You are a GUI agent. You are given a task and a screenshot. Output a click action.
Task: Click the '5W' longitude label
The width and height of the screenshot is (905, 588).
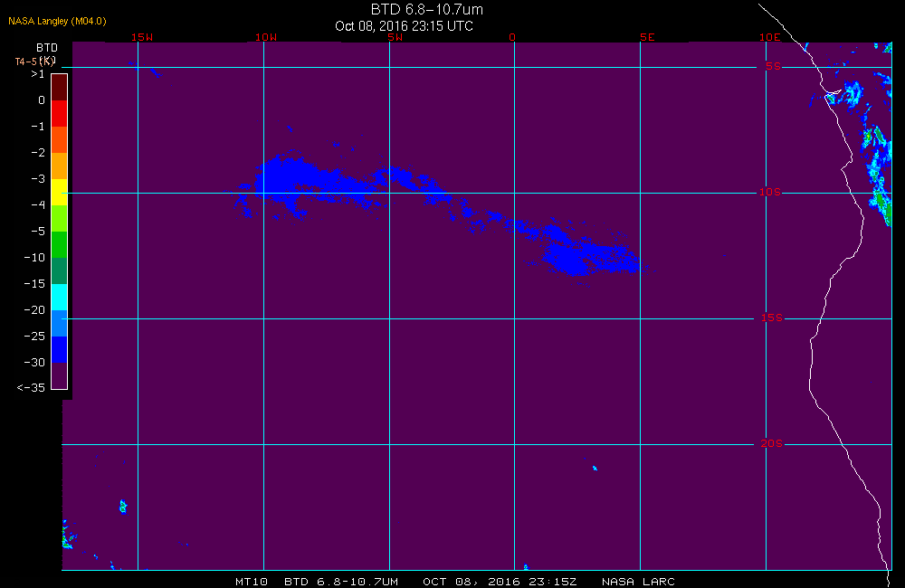point(395,37)
